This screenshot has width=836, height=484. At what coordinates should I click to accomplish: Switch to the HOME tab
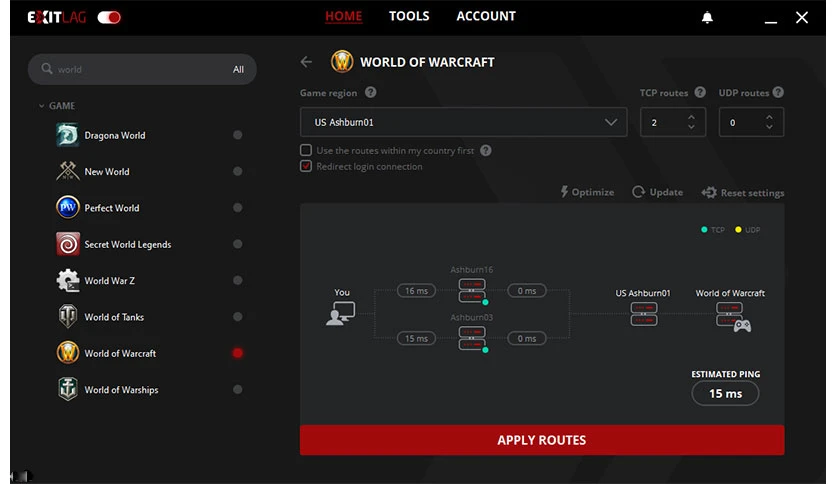[343, 17]
